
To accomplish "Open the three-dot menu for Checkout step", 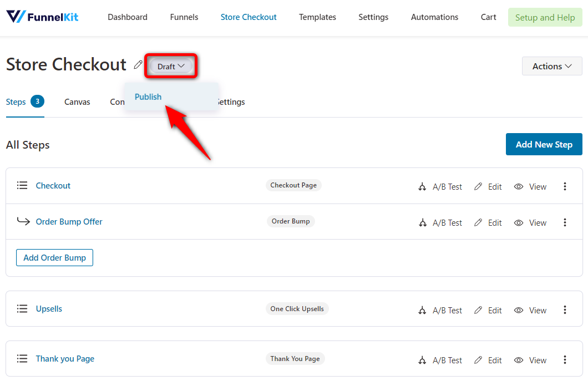I will (565, 186).
